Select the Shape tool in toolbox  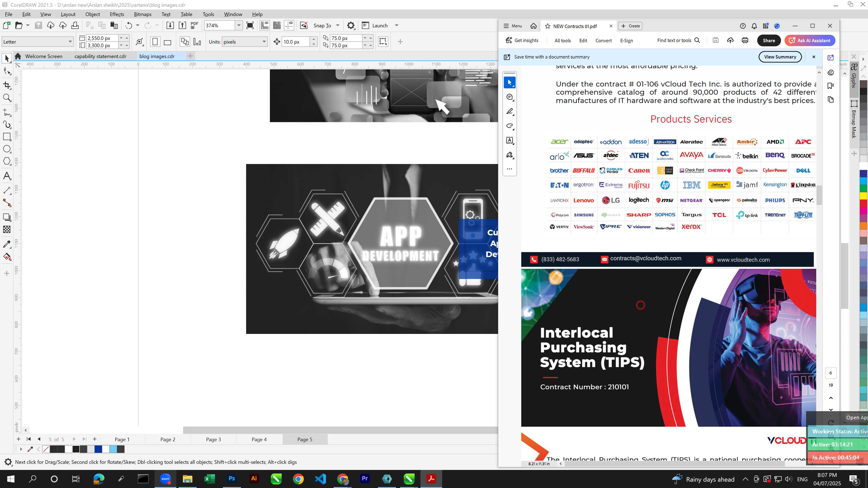pyautogui.click(x=7, y=71)
